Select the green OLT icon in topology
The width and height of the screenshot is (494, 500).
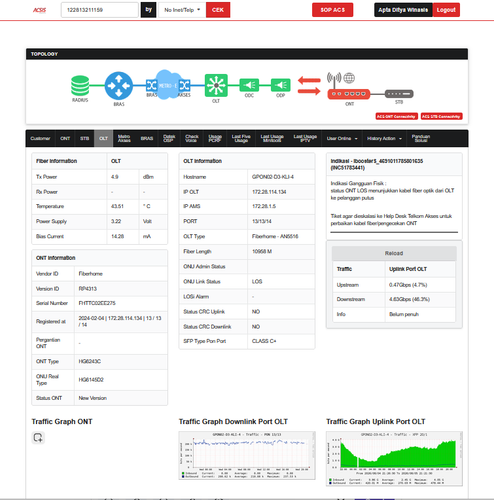pyautogui.click(x=216, y=85)
